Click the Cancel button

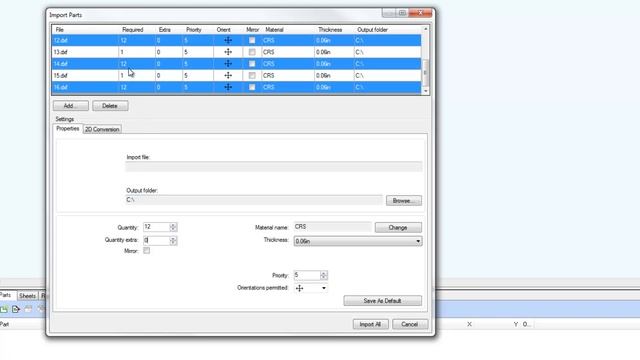point(410,324)
